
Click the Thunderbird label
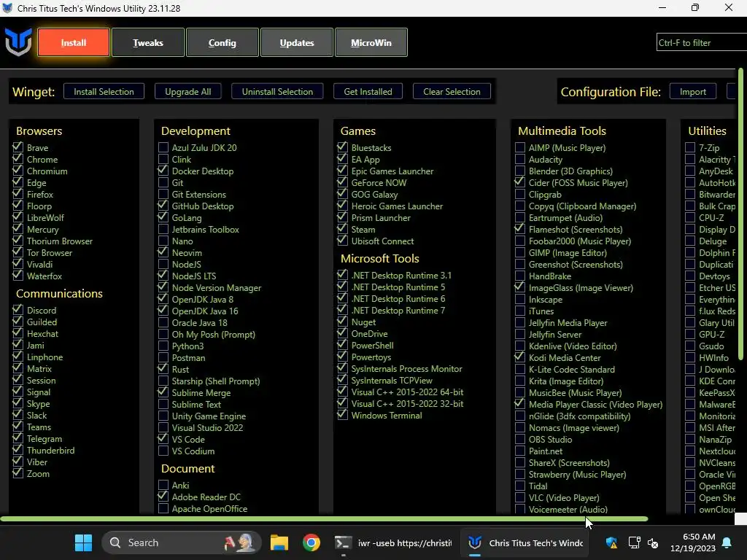point(50,450)
